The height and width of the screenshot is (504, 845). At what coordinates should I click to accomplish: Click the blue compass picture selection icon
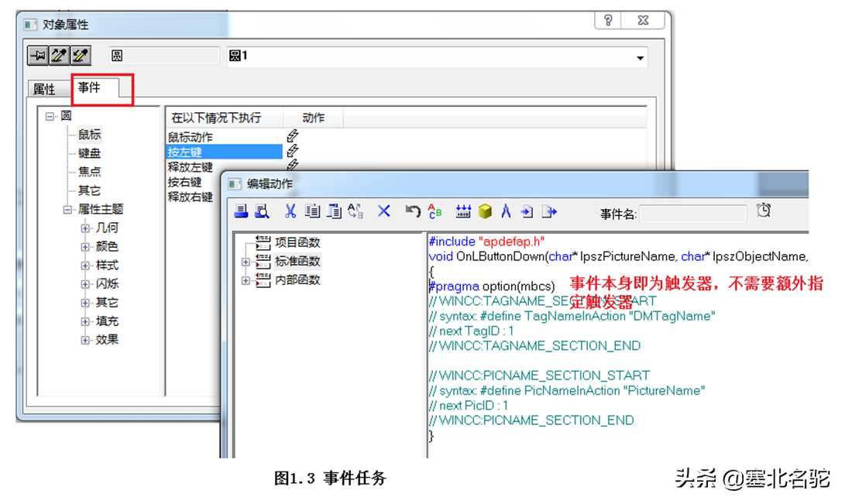pos(506,211)
